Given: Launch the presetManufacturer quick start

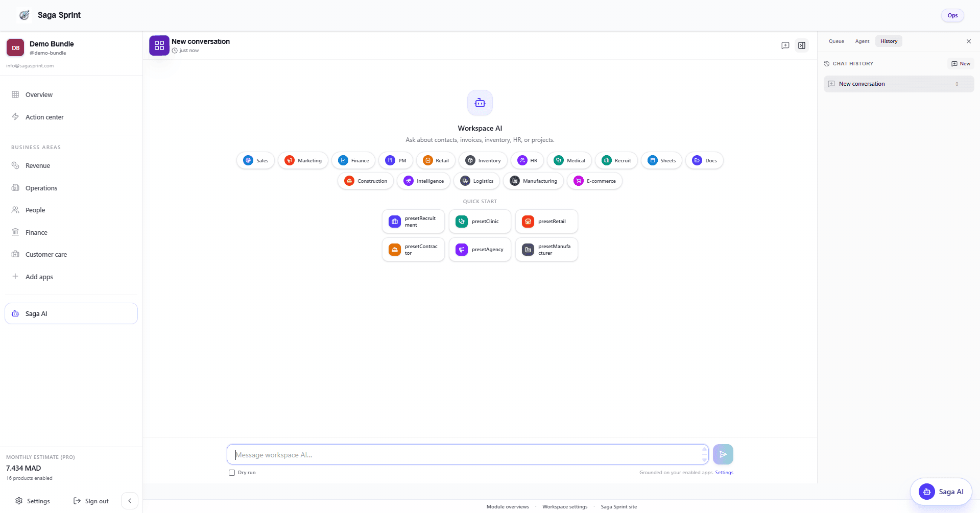Looking at the screenshot, I should pos(547,250).
